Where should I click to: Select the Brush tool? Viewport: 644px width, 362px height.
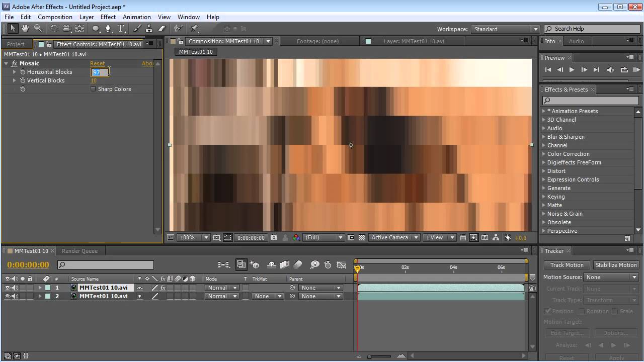coord(137,29)
